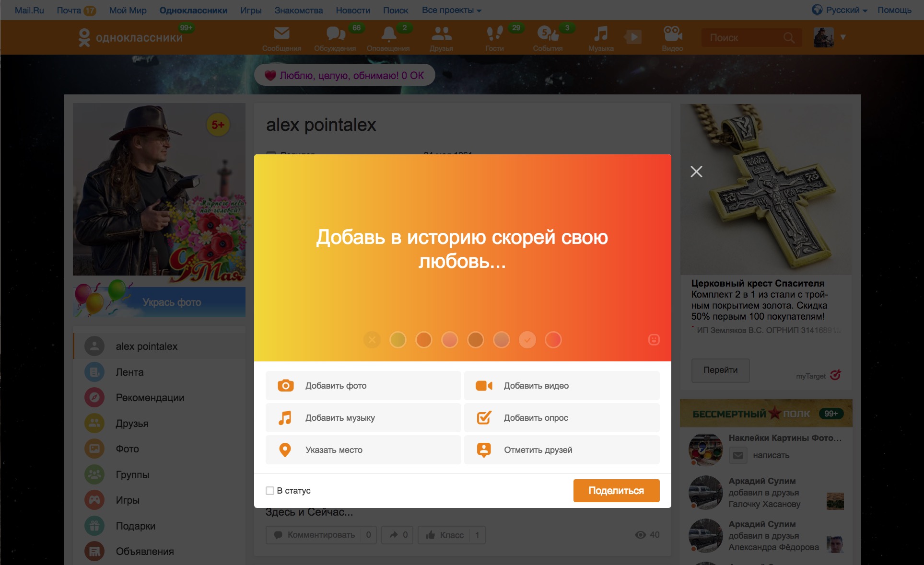Open the Сообщения envelope icon
This screenshot has height=565, width=924.
281,34
